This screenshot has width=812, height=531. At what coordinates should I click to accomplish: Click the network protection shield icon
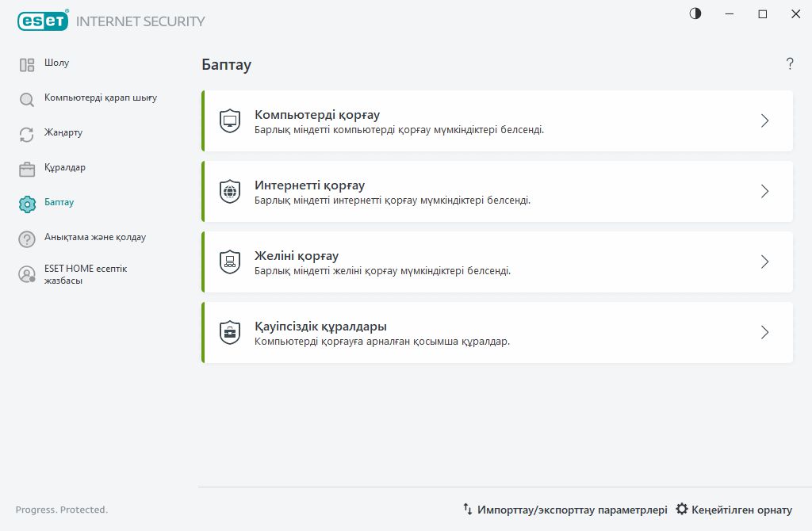pos(230,262)
